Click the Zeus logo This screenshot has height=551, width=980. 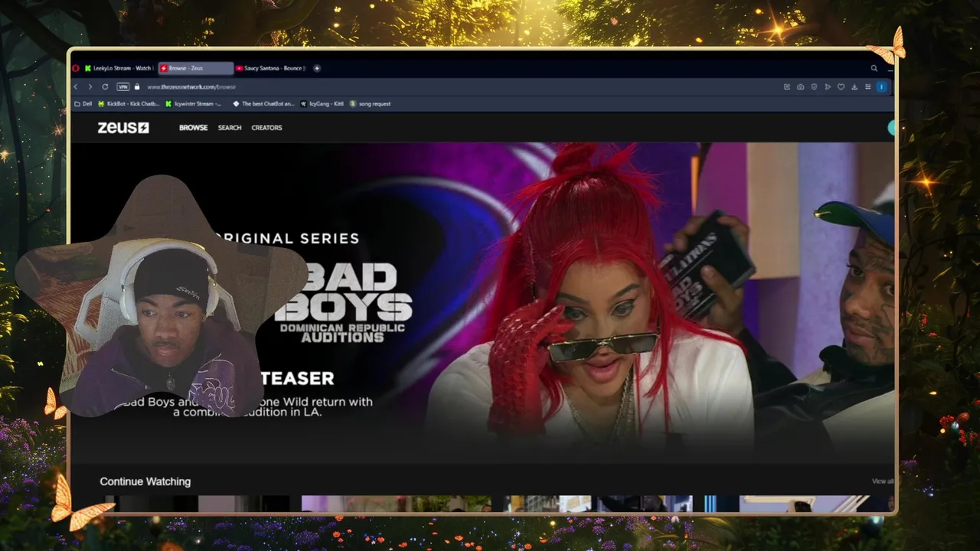(x=123, y=128)
